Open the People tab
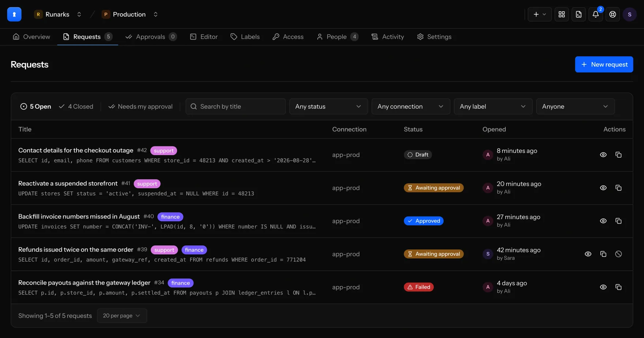This screenshot has width=644, height=338. coord(337,37)
